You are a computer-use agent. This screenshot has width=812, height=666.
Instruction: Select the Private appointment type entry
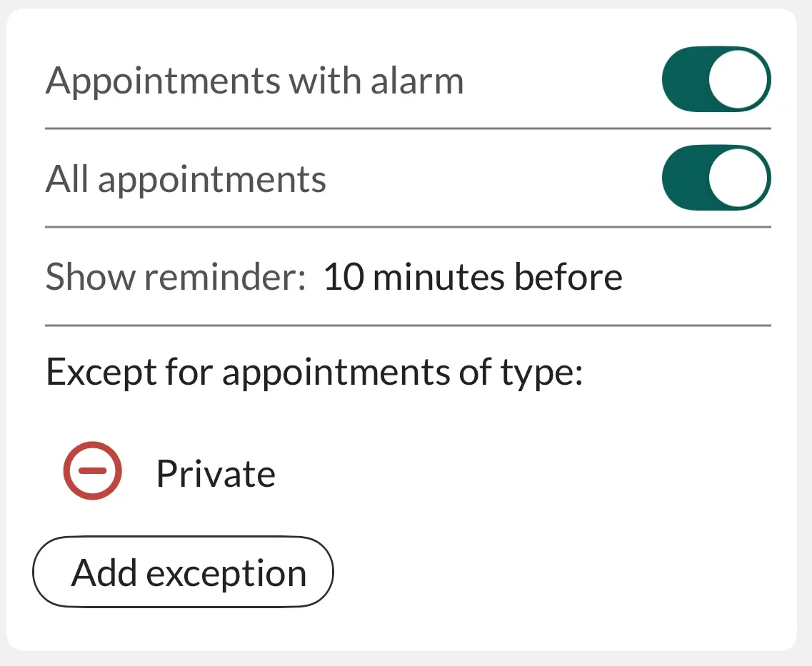click(x=215, y=473)
